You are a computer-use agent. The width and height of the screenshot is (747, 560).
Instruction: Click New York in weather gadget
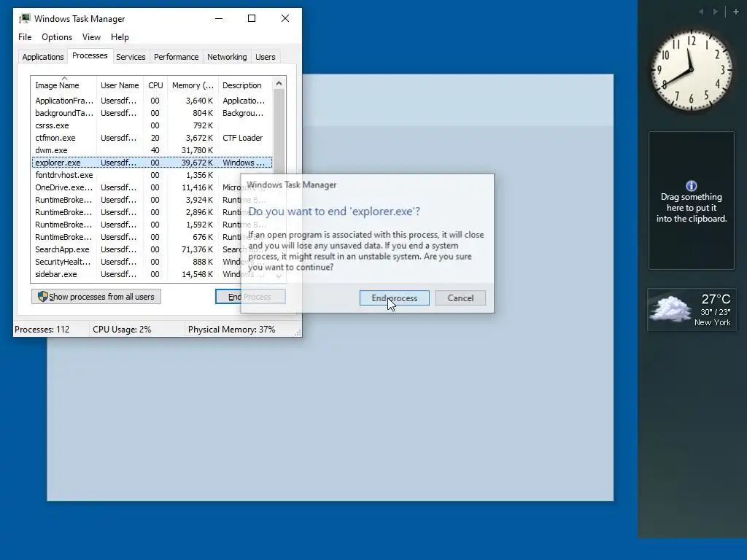point(712,322)
